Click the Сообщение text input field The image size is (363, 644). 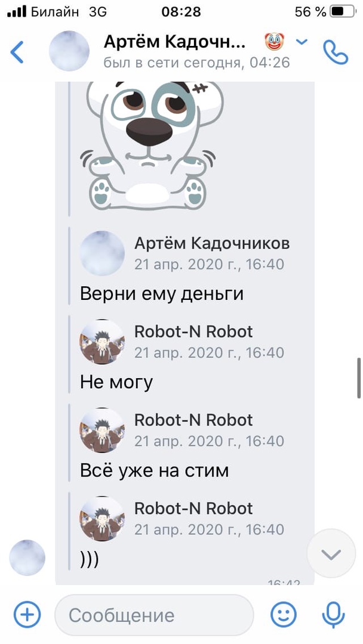click(154, 615)
